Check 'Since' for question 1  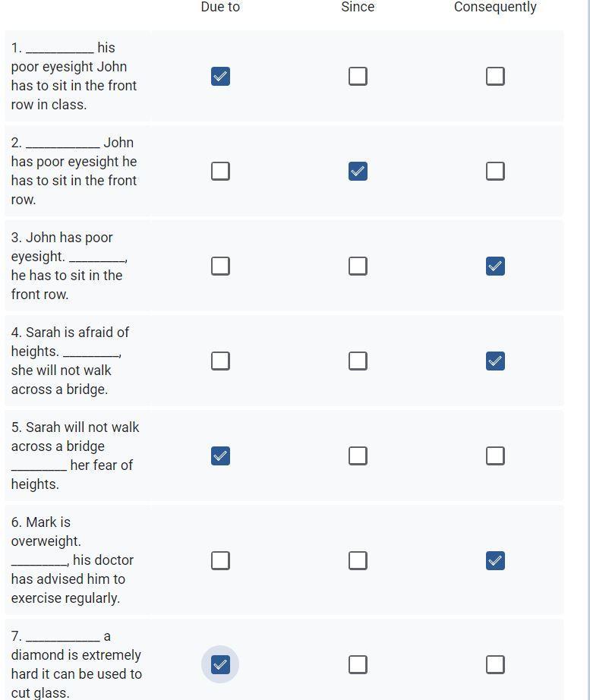pos(358,77)
